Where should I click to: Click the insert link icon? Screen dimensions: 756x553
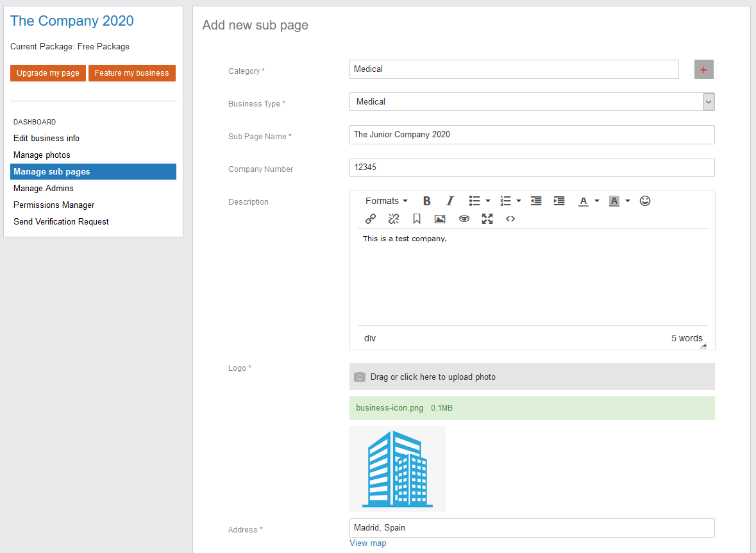(371, 219)
